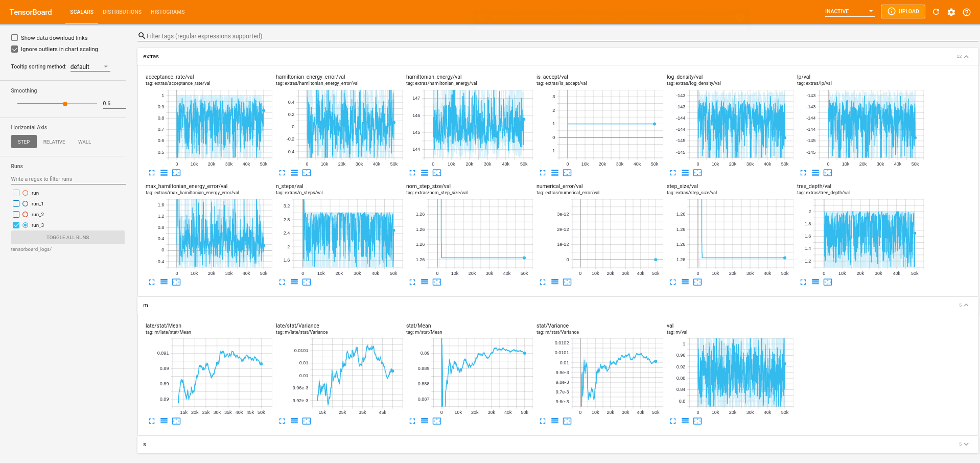Fit domain to data on is_accept/val chart

tap(567, 173)
